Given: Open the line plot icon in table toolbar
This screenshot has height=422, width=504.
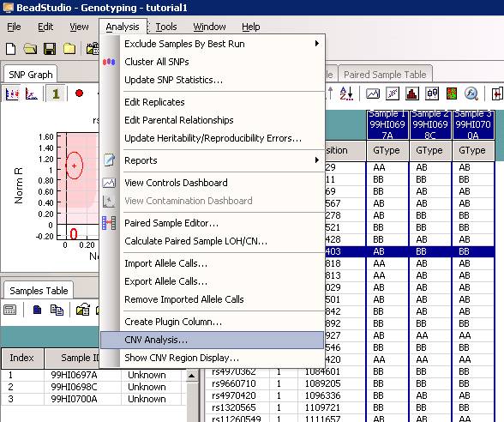Looking at the screenshot, I should coord(373,93).
